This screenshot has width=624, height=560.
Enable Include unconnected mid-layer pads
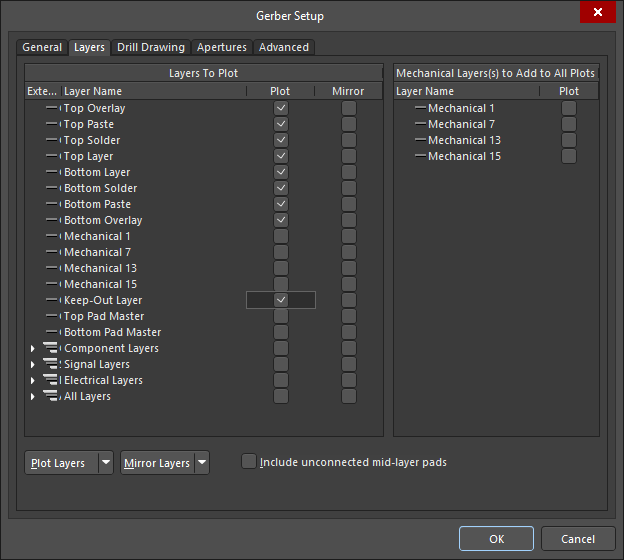click(249, 462)
